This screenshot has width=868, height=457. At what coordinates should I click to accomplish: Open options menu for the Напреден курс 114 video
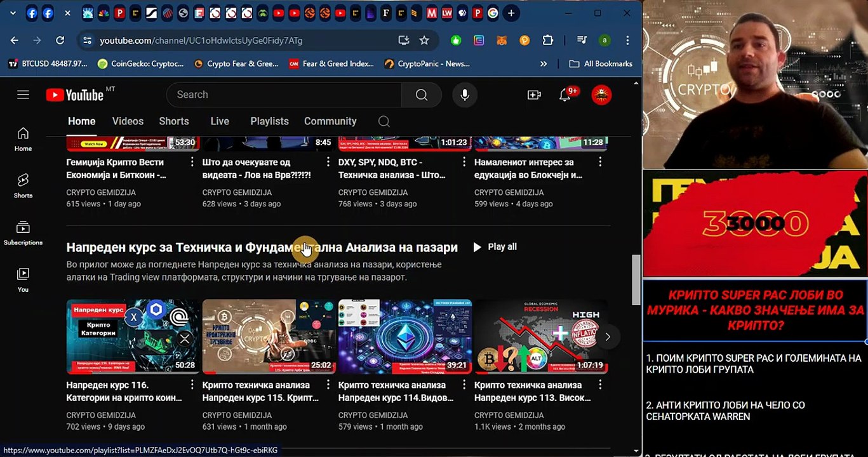pos(464,385)
